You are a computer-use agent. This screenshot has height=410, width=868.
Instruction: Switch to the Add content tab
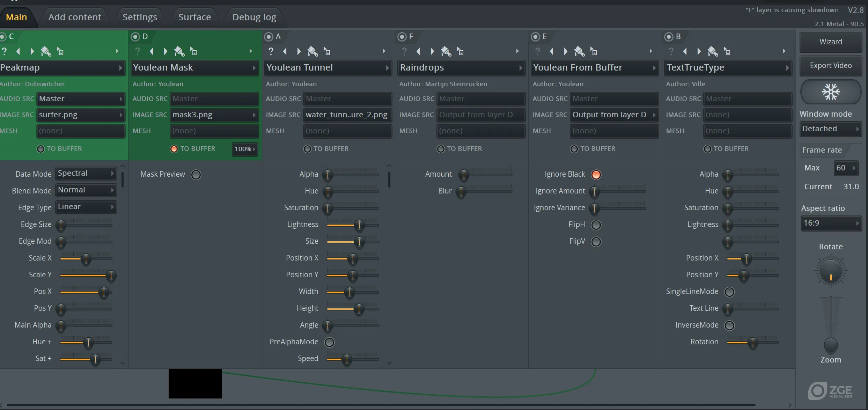point(75,17)
